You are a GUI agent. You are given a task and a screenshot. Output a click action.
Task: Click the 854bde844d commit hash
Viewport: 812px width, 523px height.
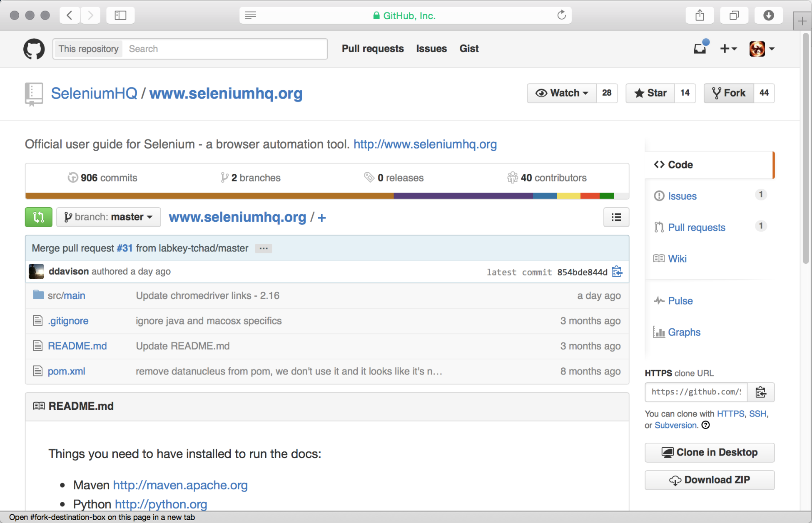tap(582, 272)
